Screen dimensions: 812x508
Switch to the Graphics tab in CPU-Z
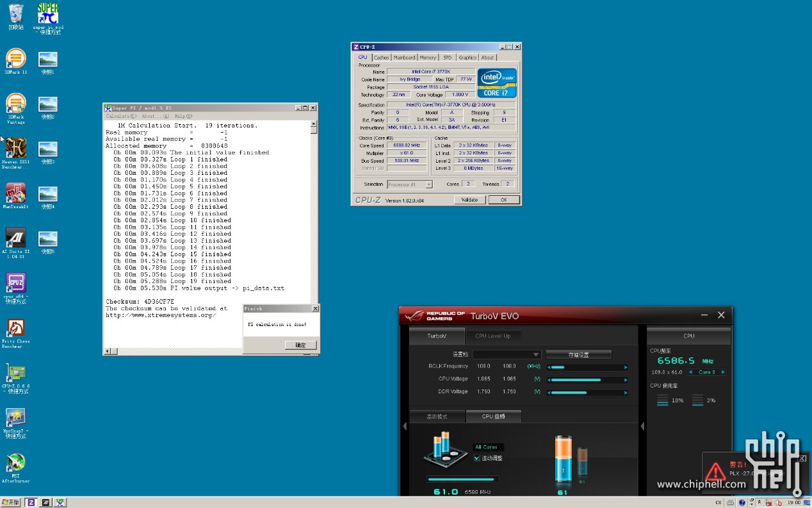467,58
